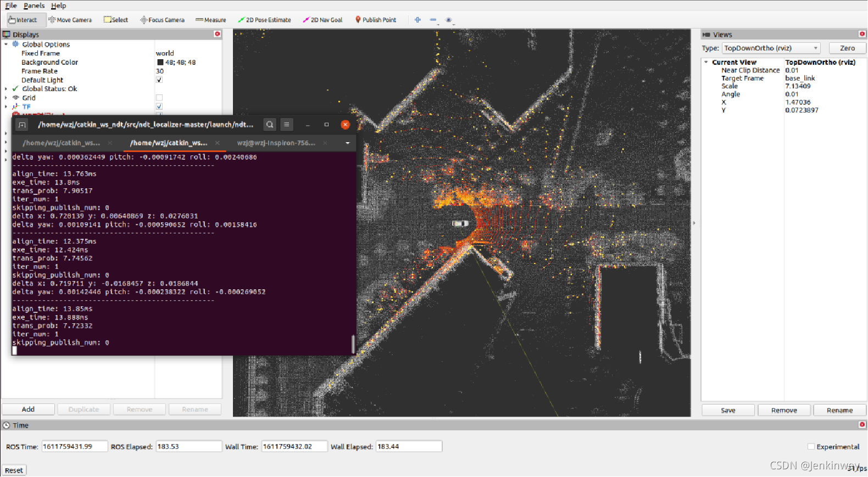Select the Frame Rate value 30

click(160, 71)
